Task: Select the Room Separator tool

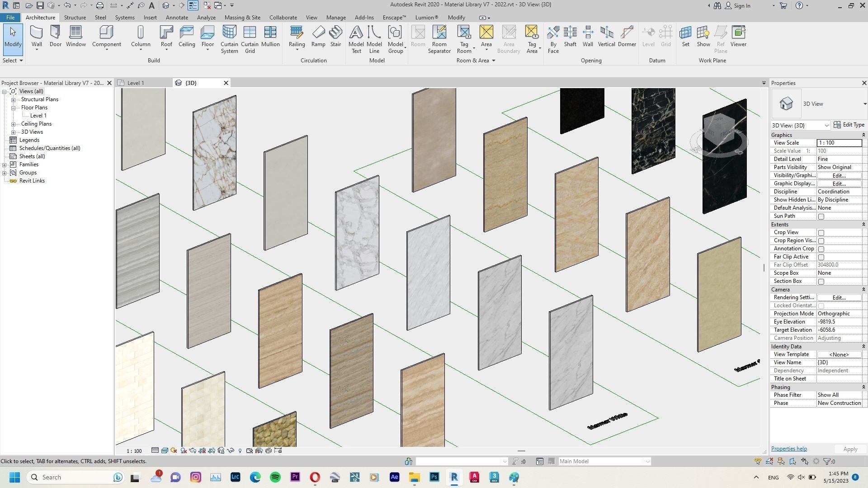Action: click(x=439, y=38)
